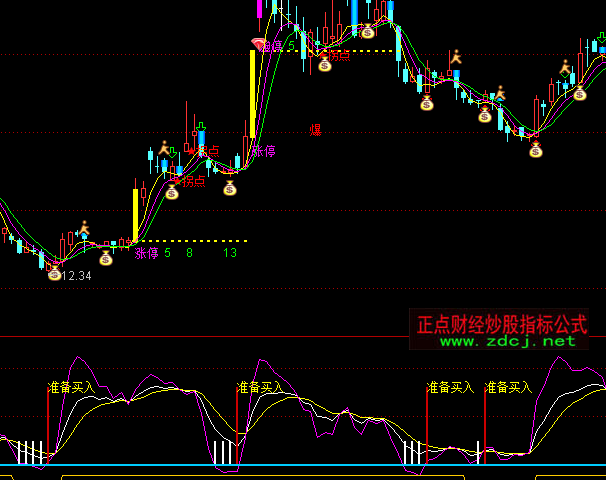
Task: Click the money bag next to 12.34
Action: click(x=54, y=272)
